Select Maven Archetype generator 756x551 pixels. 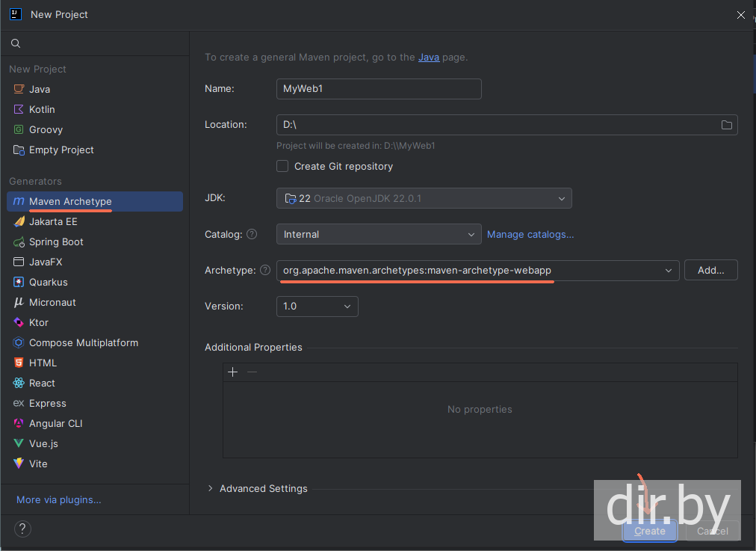[x=95, y=201]
